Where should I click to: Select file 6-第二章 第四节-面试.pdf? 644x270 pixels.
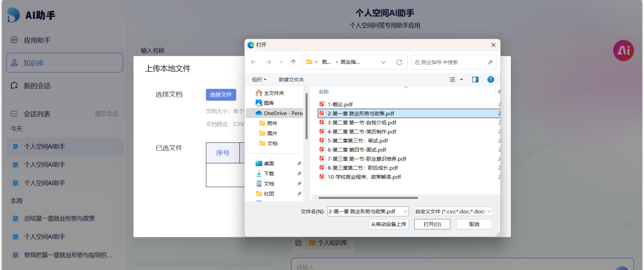[x=356, y=149]
